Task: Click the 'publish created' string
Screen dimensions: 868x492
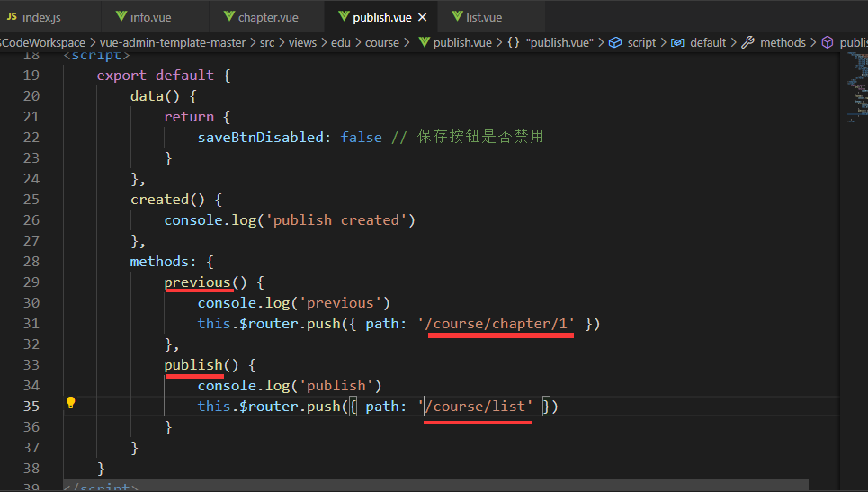Action: [336, 220]
